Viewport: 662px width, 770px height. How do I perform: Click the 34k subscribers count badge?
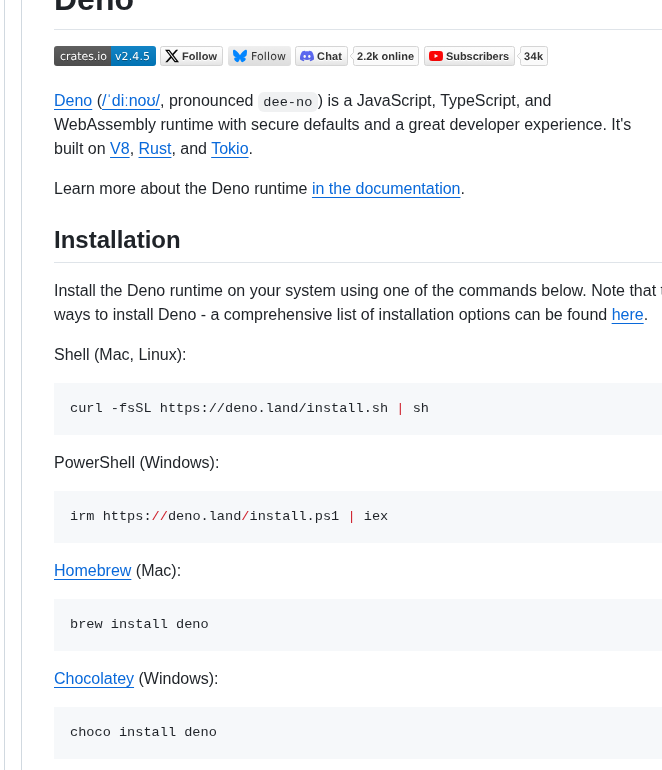point(533,56)
